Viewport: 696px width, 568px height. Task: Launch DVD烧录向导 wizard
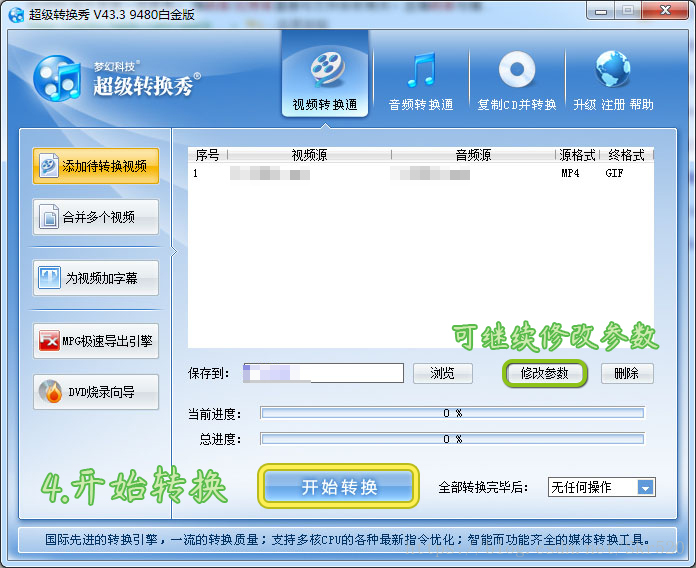(96, 392)
